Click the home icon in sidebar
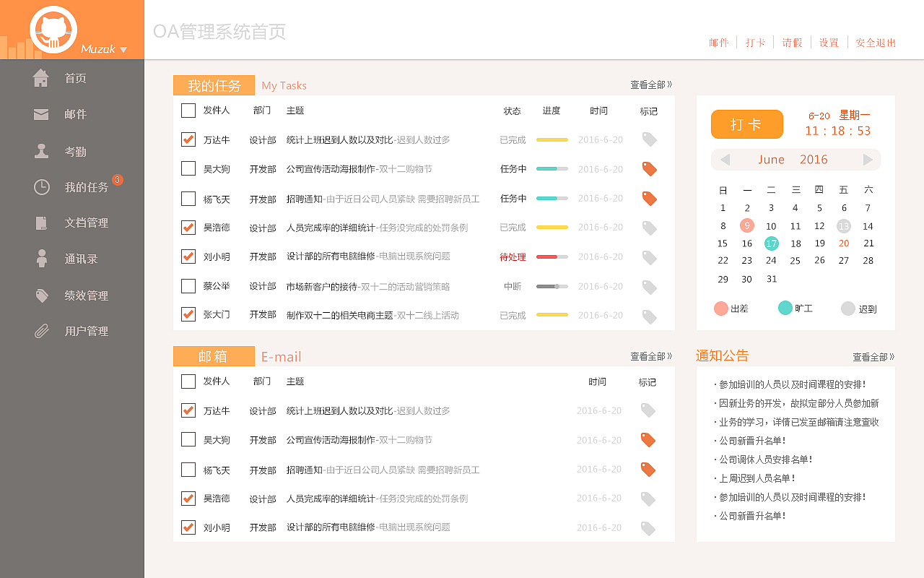 (41, 78)
